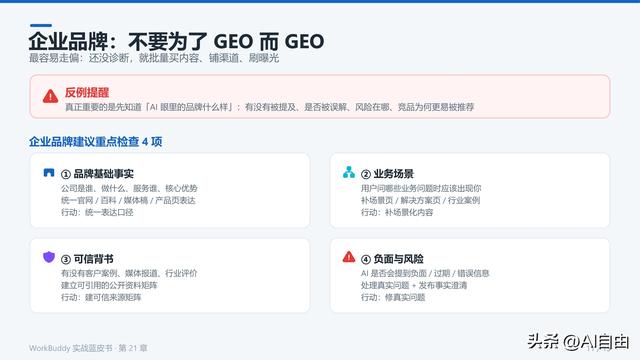Click the line 统一官网 / 百科 / 媒体稿 / 产品页表达
Screen dimensions: 640x360
click(x=128, y=200)
